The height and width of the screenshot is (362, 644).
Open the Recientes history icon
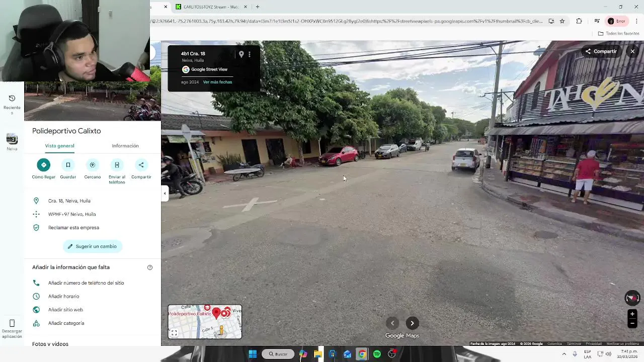pos(12,99)
